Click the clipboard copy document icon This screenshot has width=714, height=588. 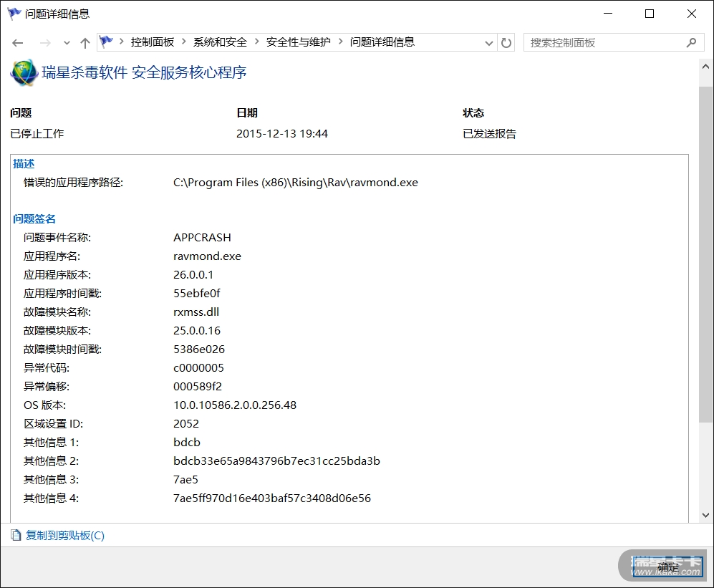click(x=16, y=535)
